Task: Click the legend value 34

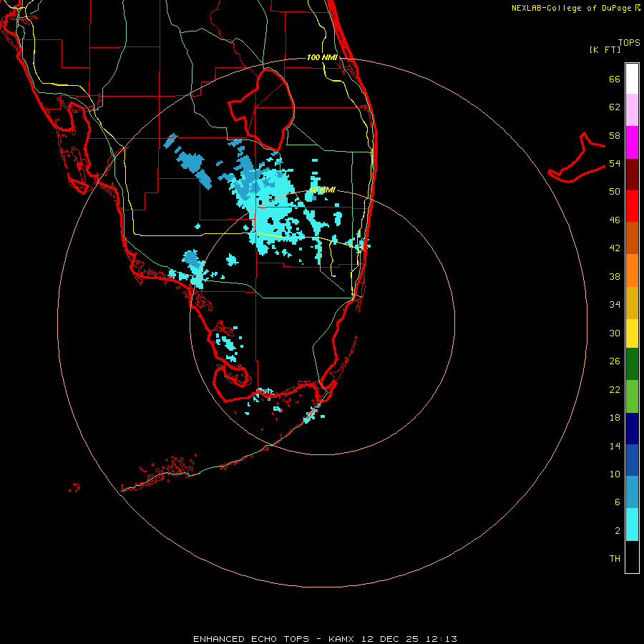Action: (615, 305)
